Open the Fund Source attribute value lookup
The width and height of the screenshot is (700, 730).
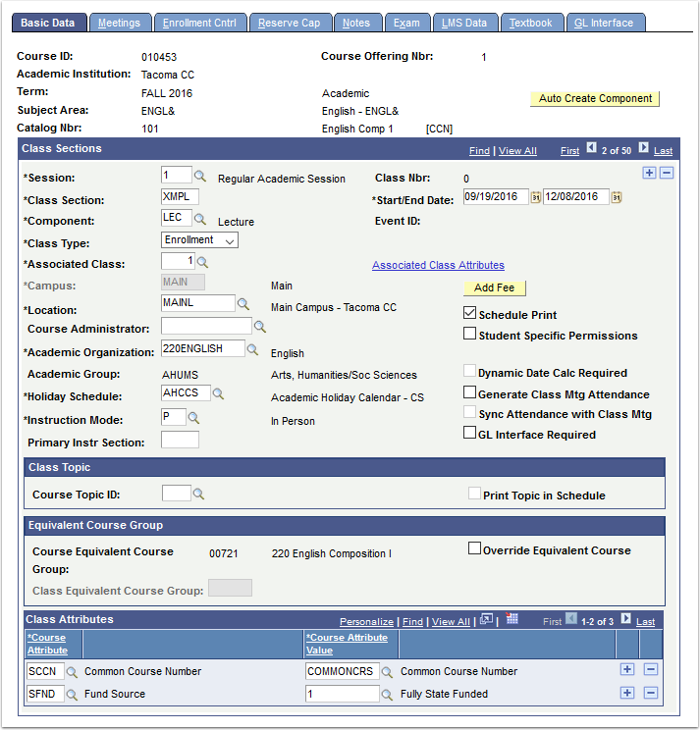(x=387, y=695)
